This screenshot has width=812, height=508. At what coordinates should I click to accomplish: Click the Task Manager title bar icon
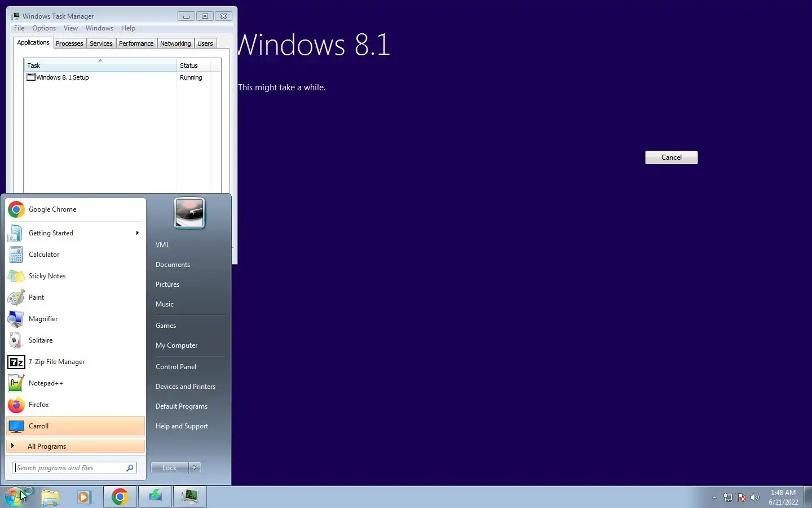(16, 16)
